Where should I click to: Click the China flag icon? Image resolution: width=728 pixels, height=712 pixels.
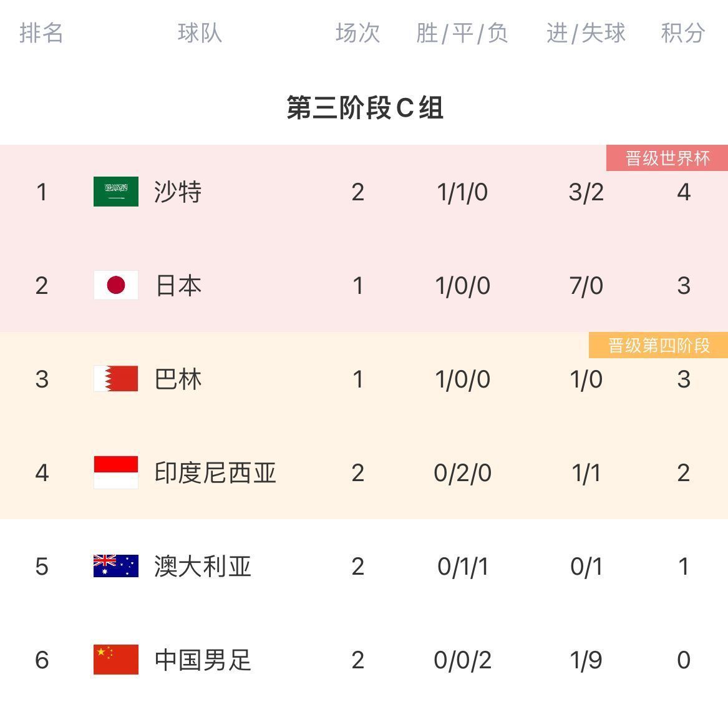116,660
